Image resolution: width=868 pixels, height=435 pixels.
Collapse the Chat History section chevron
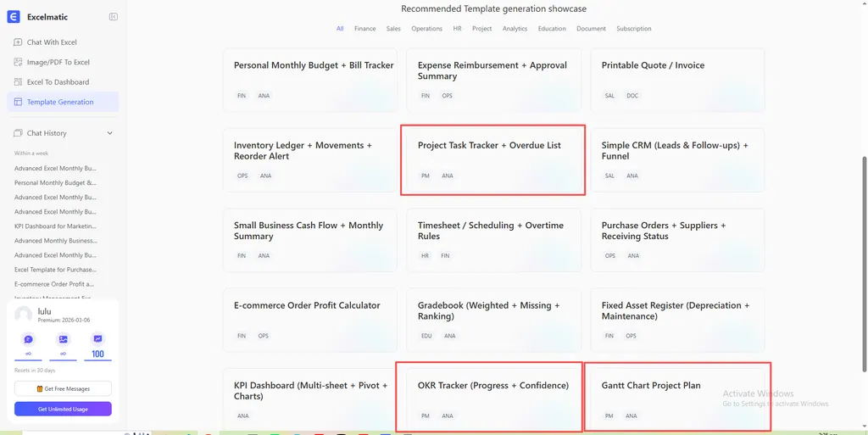pyautogui.click(x=109, y=133)
